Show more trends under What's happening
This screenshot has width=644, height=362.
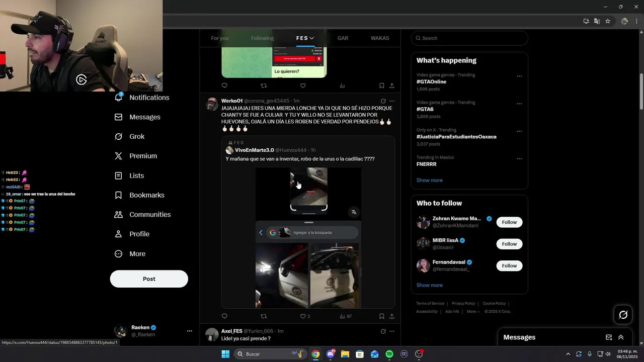point(430,180)
